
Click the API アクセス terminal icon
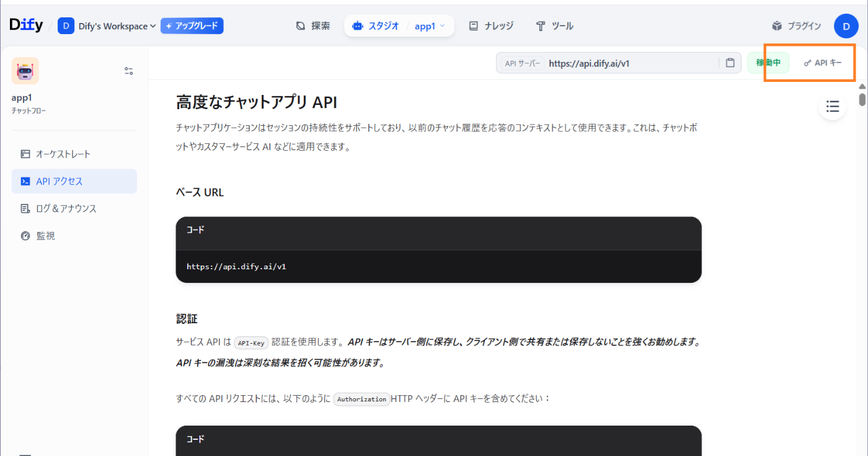pyautogui.click(x=25, y=181)
